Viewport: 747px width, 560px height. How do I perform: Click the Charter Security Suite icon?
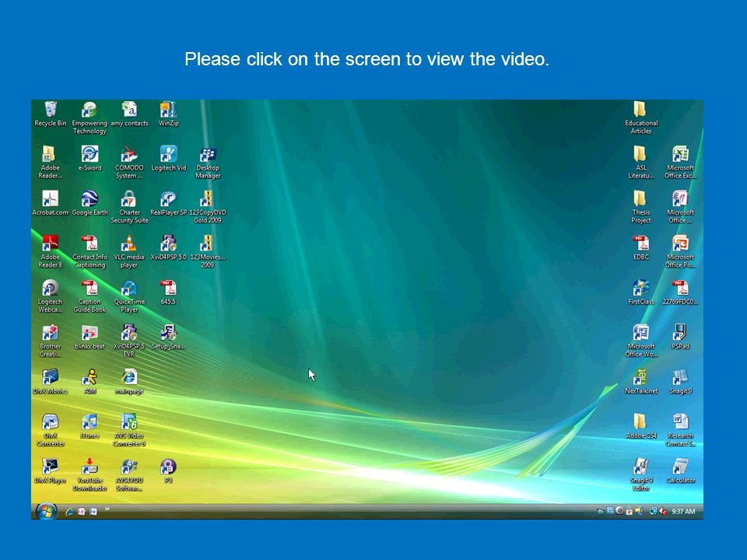tap(129, 207)
